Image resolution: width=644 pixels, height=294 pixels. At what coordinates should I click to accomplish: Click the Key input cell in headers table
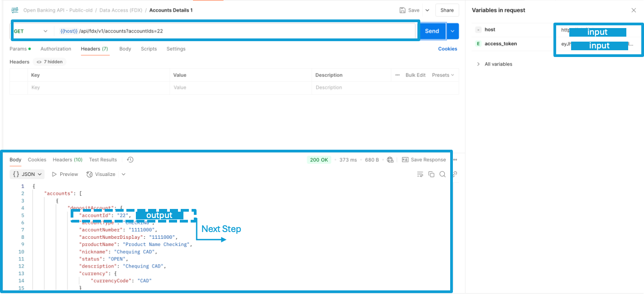click(98, 87)
